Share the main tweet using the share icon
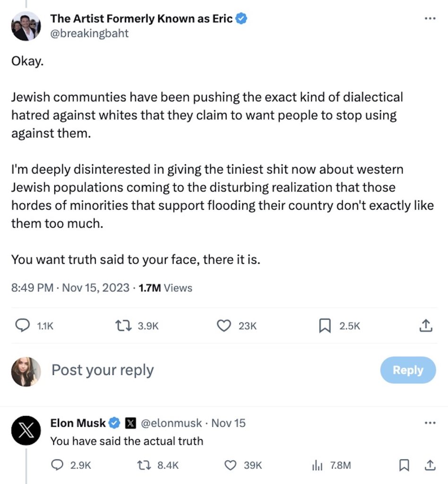 coord(426,325)
